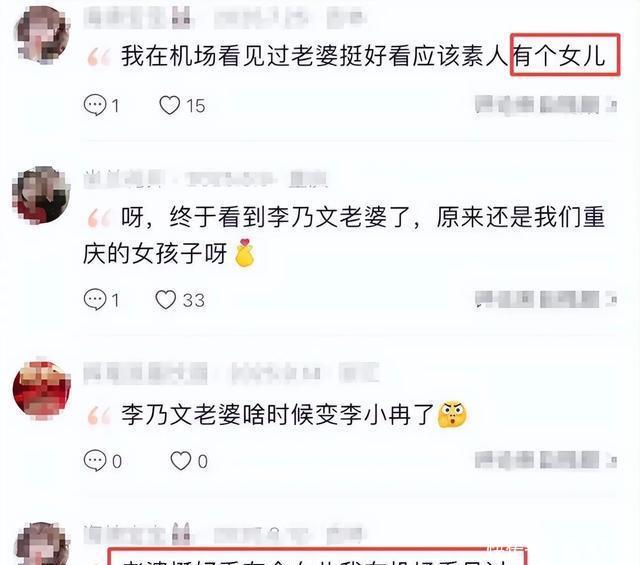This screenshot has width=640, height=565.
Task: Click the third commenter's blurred username
Action: pyautogui.click(x=145, y=373)
